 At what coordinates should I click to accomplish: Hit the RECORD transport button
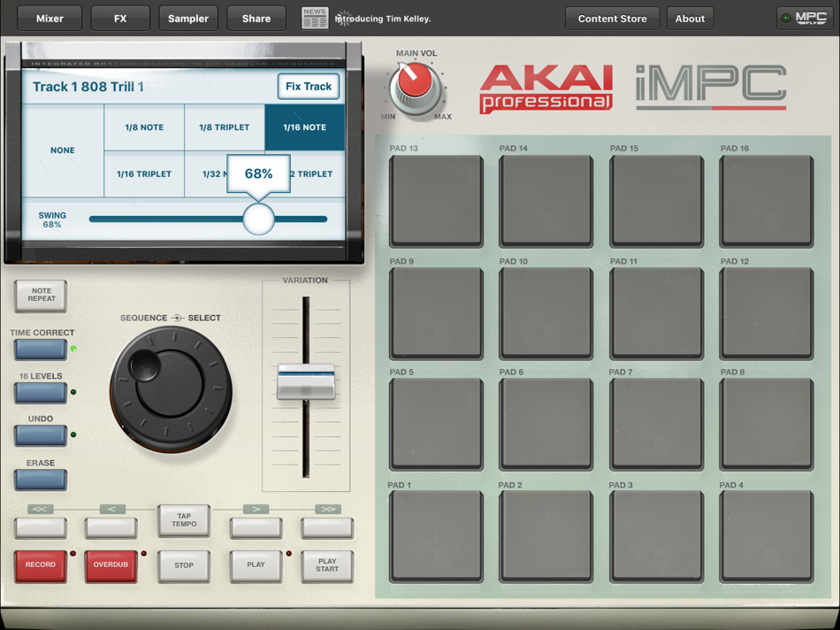(40, 566)
